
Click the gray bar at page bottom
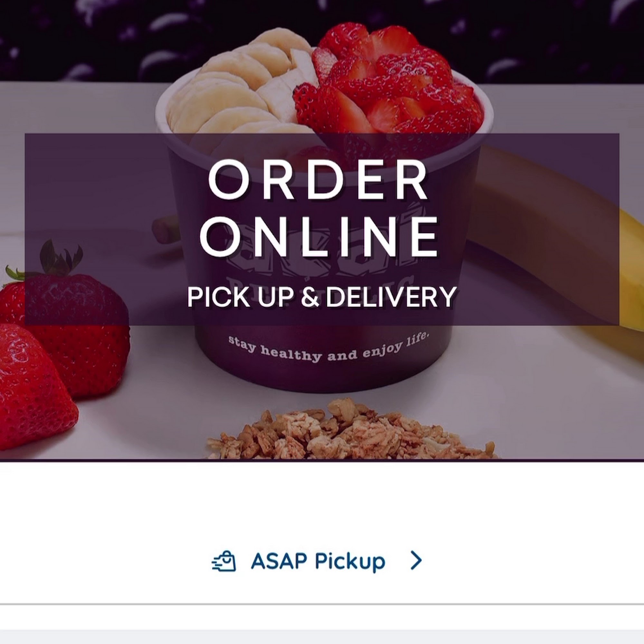coord(322,637)
